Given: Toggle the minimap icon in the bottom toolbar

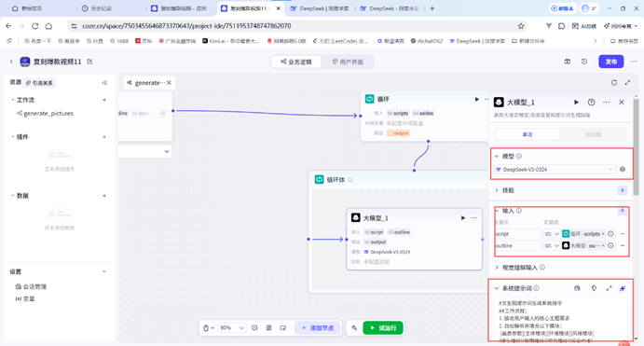Looking at the screenshot, I should point(283,328).
